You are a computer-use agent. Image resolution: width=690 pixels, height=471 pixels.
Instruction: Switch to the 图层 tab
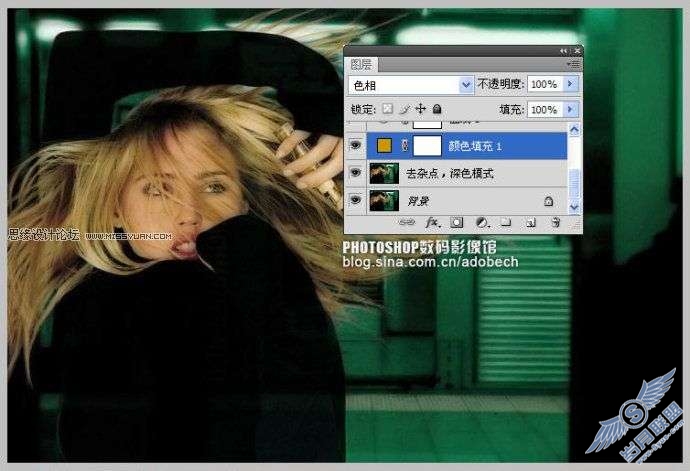[361, 65]
